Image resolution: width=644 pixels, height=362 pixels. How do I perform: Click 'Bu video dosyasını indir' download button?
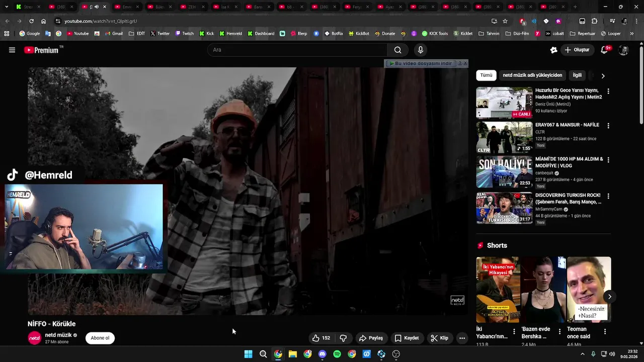[421, 63]
